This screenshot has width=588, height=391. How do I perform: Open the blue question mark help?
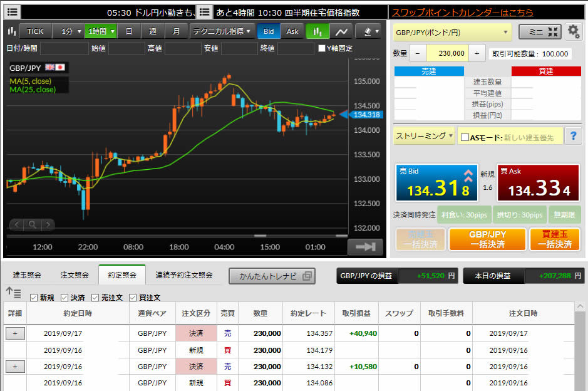[x=573, y=136]
